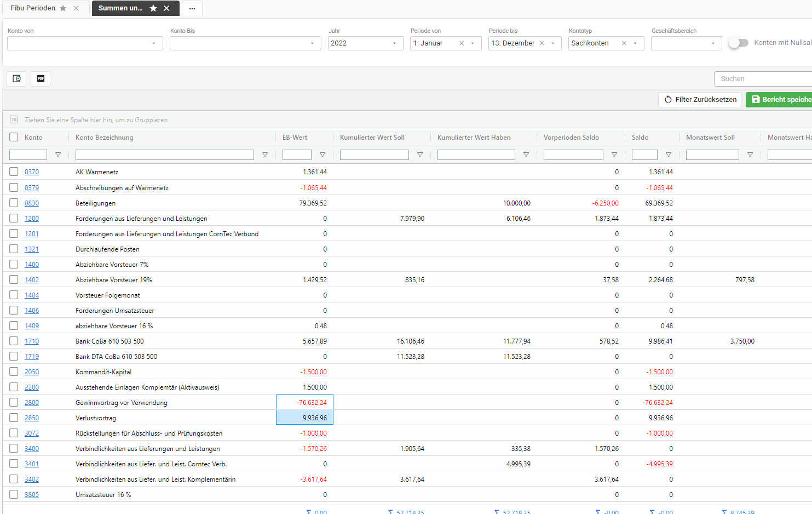The width and height of the screenshot is (812, 514).
Task: Open account link 2800 Gewinnvortrag
Action: point(32,402)
